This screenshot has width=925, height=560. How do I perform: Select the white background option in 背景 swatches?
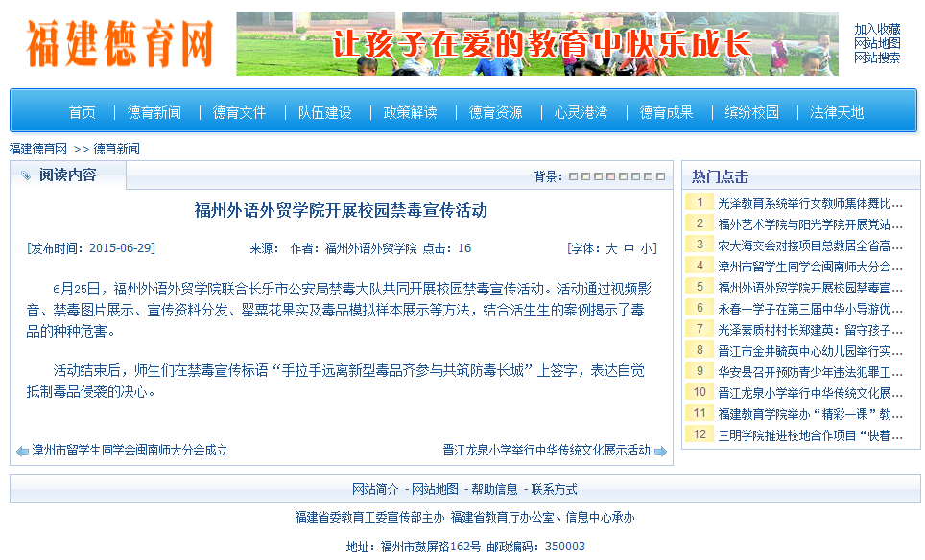coord(659,176)
